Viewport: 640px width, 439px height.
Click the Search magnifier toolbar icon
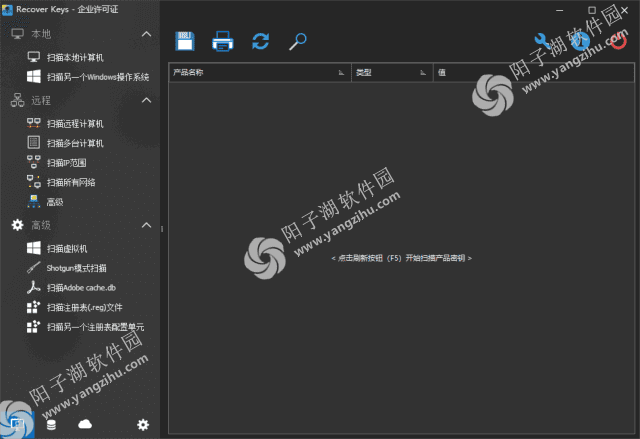pyautogui.click(x=298, y=41)
